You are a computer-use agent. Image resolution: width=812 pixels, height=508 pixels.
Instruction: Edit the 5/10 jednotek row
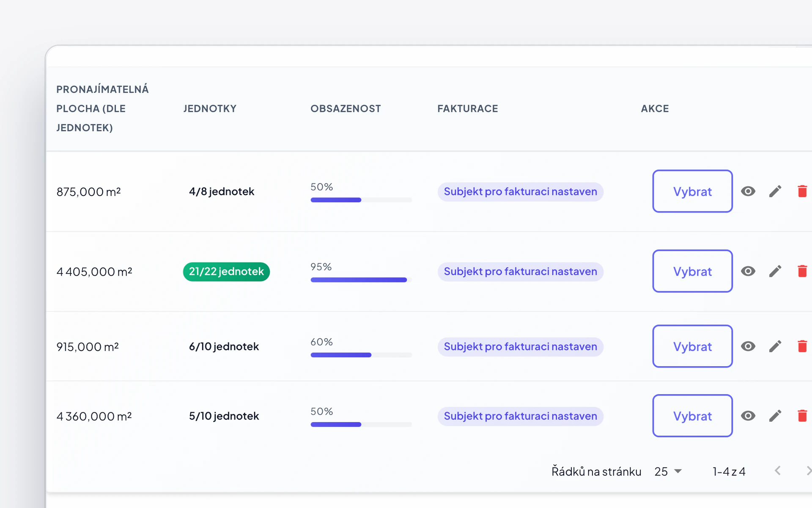coord(775,416)
